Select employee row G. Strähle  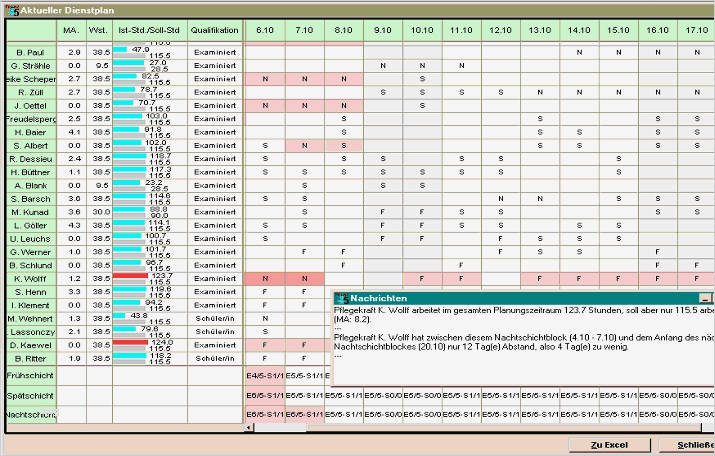pyautogui.click(x=31, y=66)
